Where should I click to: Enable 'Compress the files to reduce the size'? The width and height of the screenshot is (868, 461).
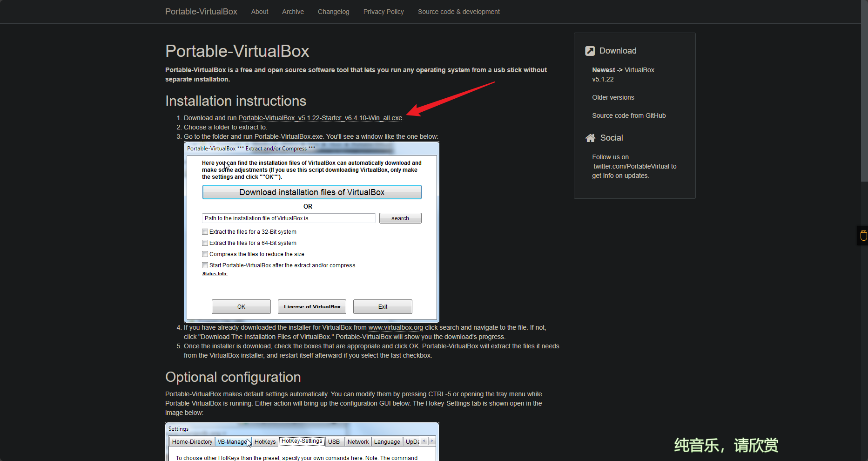click(205, 254)
